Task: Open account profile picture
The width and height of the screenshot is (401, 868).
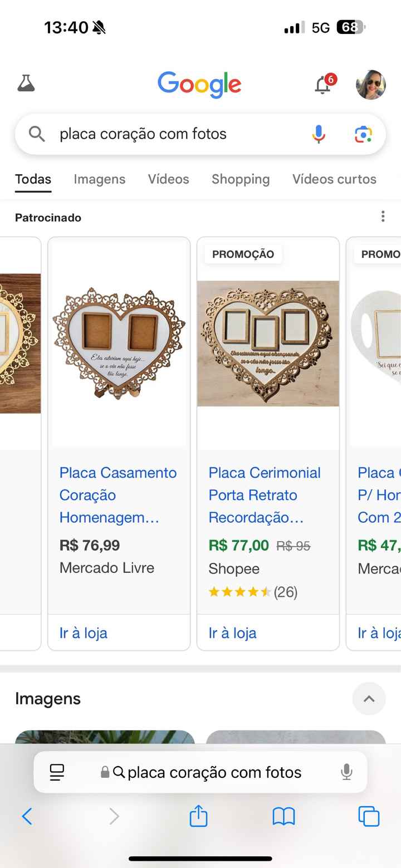Action: (x=370, y=85)
